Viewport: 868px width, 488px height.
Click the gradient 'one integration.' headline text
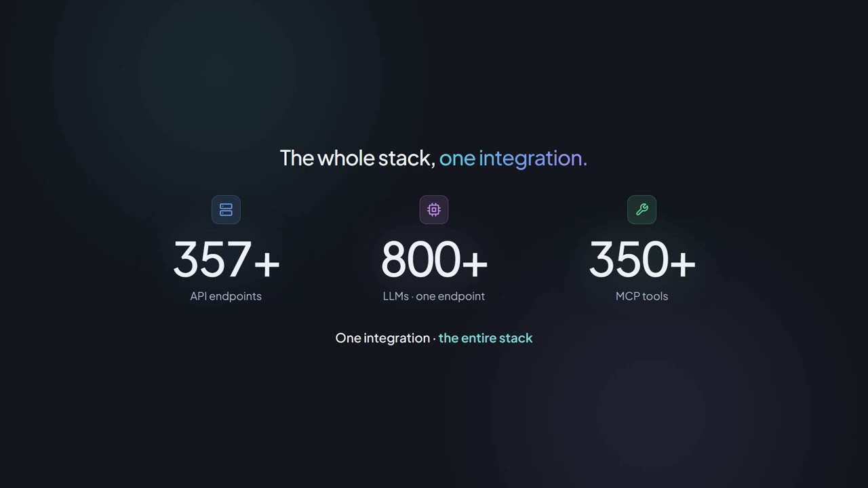[513, 158]
